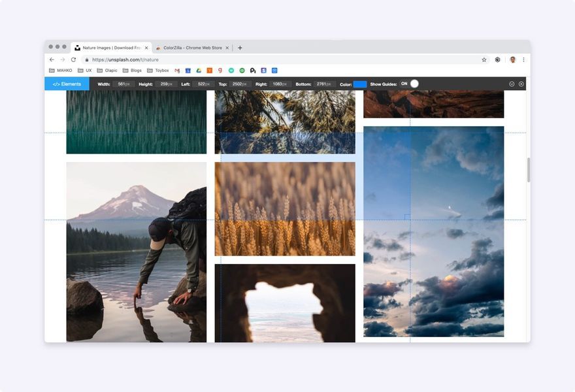Select the Elements mode button

[x=67, y=84]
